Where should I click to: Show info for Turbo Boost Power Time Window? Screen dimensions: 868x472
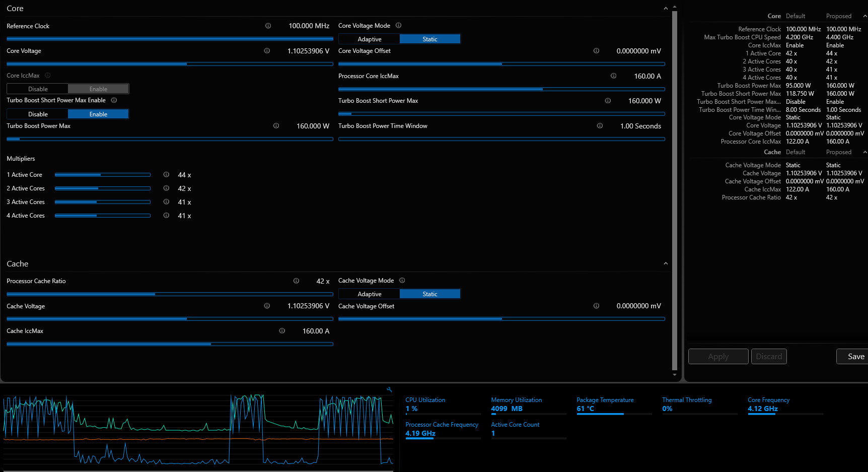tap(600, 126)
